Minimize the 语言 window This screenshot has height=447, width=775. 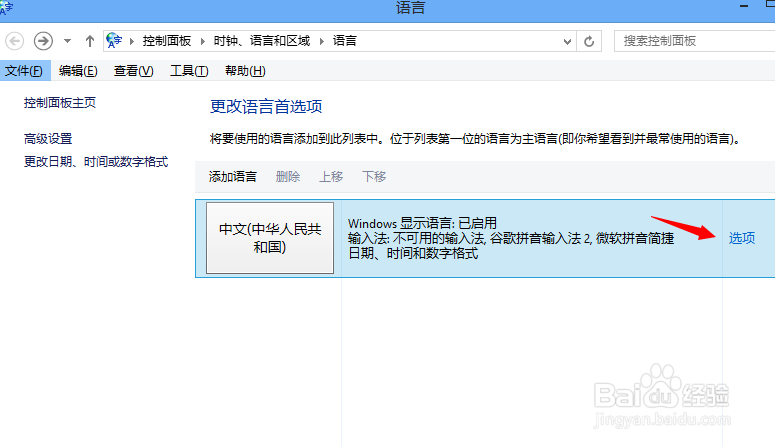(744, 7)
